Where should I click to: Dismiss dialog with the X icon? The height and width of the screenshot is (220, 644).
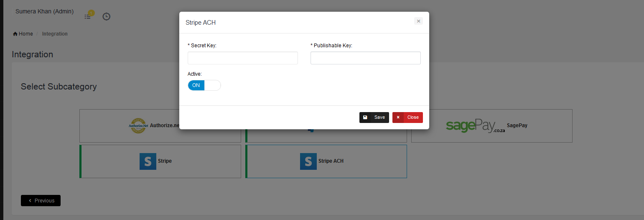tap(418, 21)
